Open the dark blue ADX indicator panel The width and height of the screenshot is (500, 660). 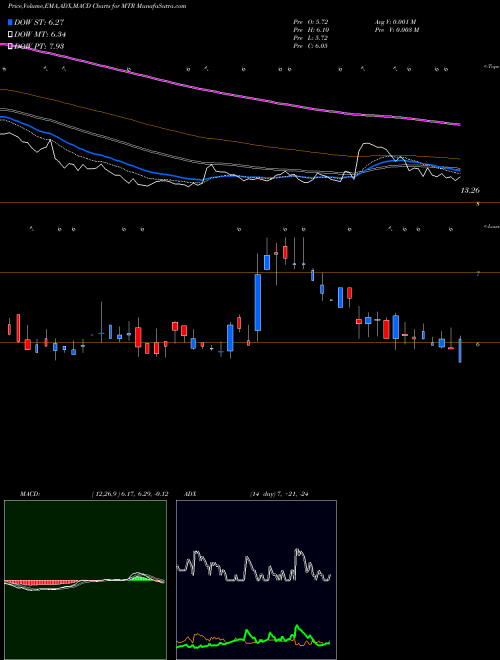256,580
